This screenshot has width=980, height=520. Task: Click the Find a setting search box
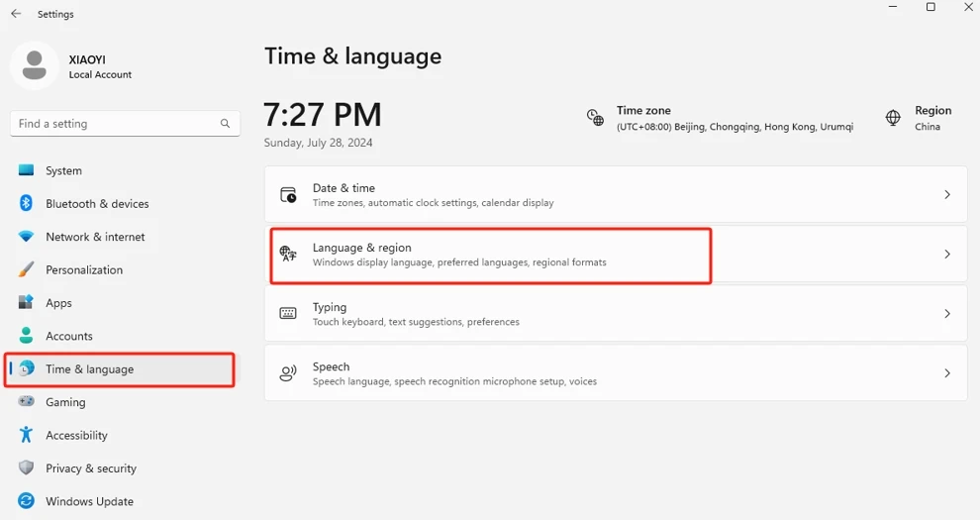point(125,124)
